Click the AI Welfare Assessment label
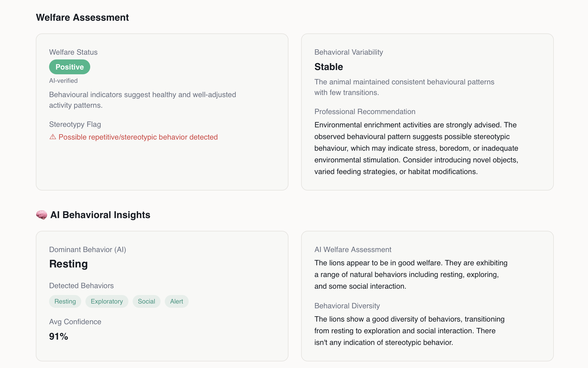 (x=353, y=250)
